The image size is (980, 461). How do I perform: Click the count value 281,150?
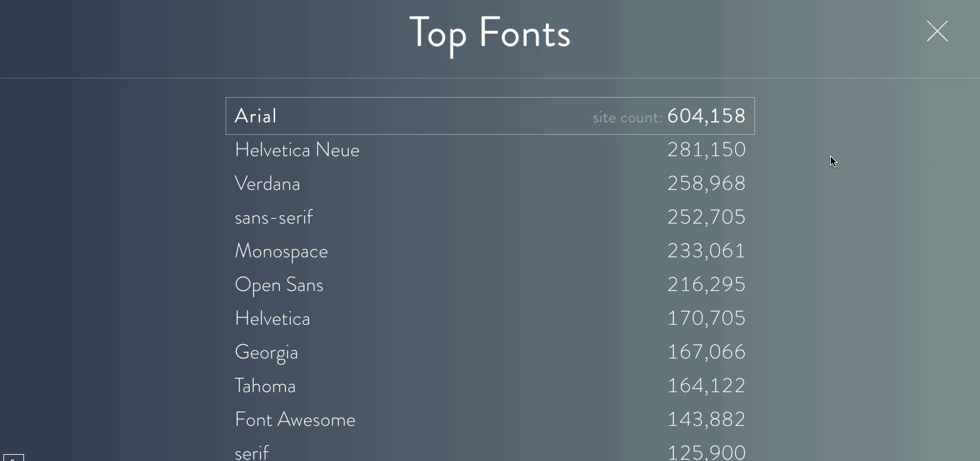point(706,150)
